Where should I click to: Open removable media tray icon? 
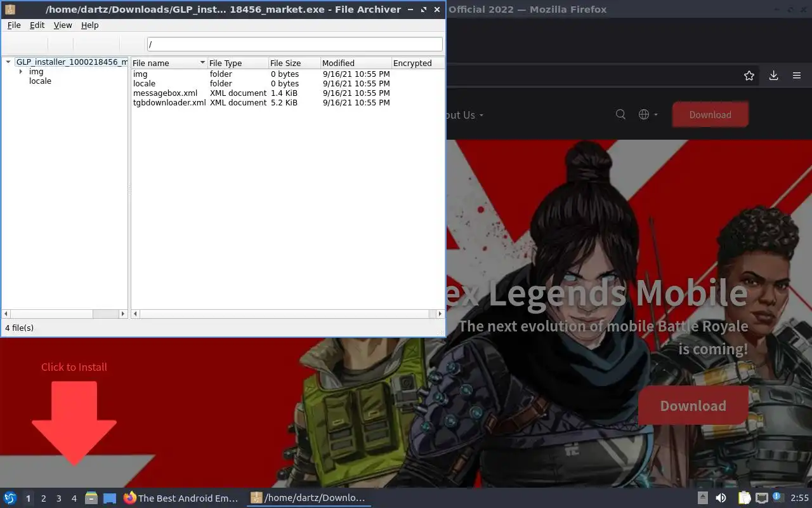tap(703, 498)
